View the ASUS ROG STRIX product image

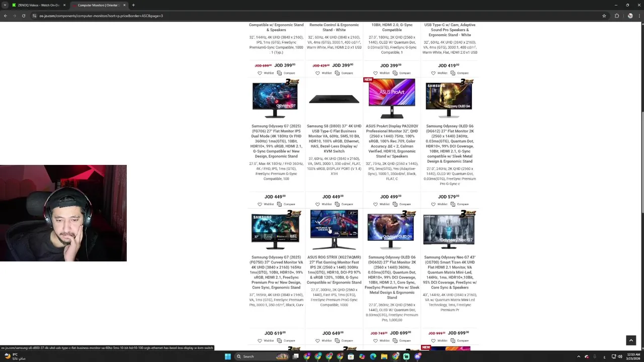pyautogui.click(x=334, y=230)
